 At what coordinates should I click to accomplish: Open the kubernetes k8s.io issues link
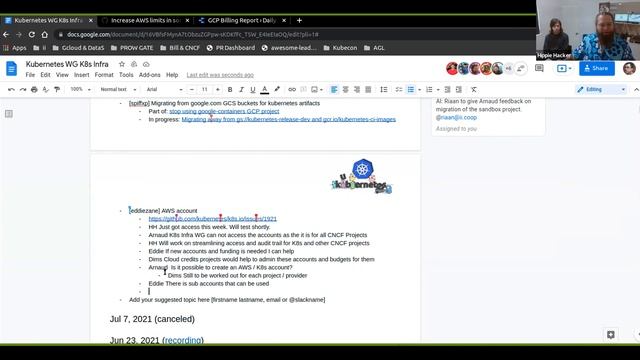click(x=213, y=219)
